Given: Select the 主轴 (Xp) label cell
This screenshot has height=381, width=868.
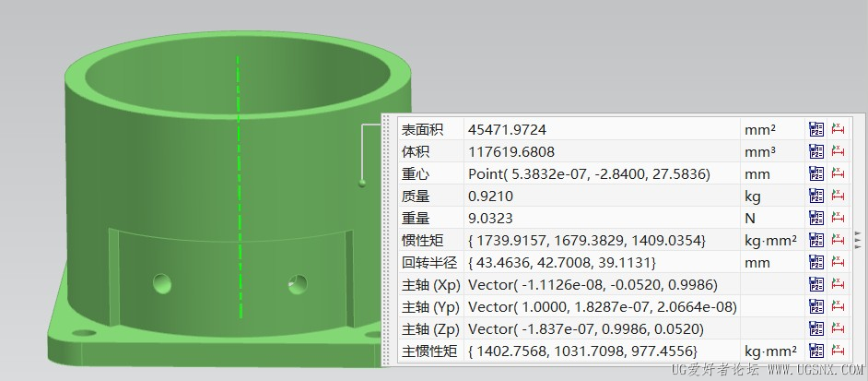Looking at the screenshot, I should click(x=430, y=284).
